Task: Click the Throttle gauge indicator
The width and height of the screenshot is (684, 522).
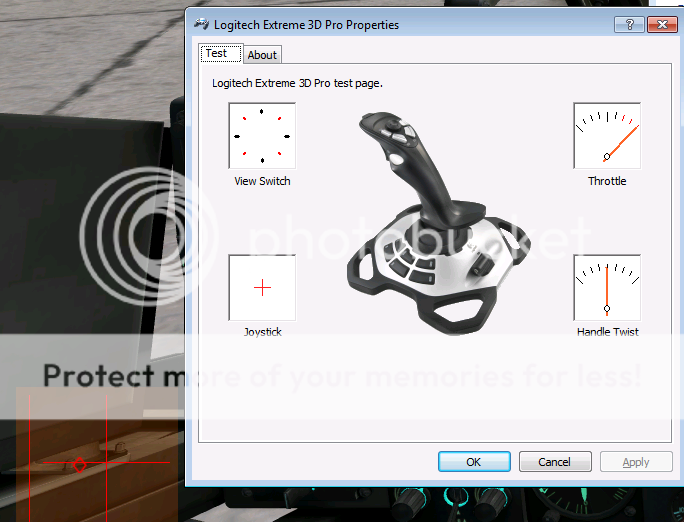Action: click(x=607, y=136)
